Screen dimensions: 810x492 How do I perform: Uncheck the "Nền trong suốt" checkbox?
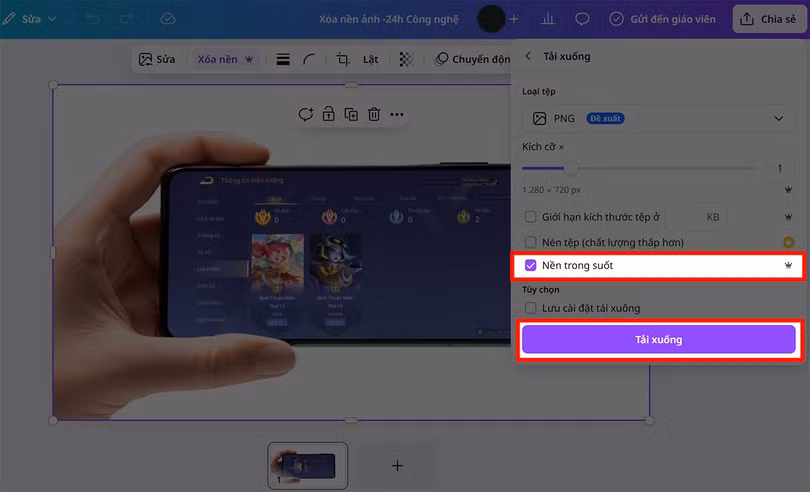point(531,266)
